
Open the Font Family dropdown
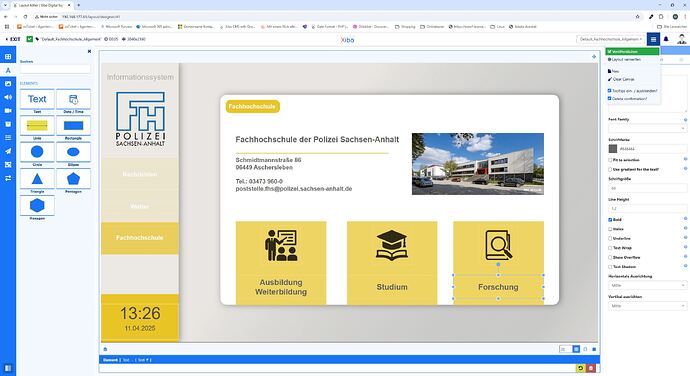(647, 129)
